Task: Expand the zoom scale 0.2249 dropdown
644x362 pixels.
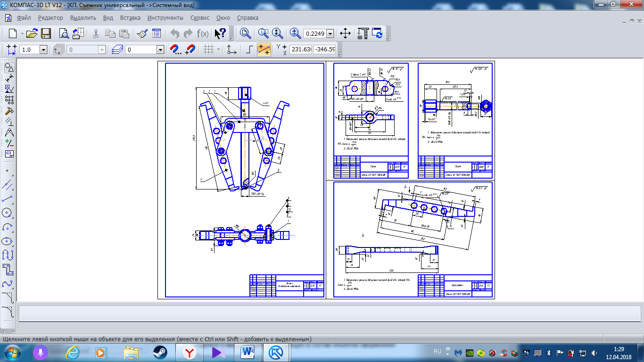Action: click(330, 34)
